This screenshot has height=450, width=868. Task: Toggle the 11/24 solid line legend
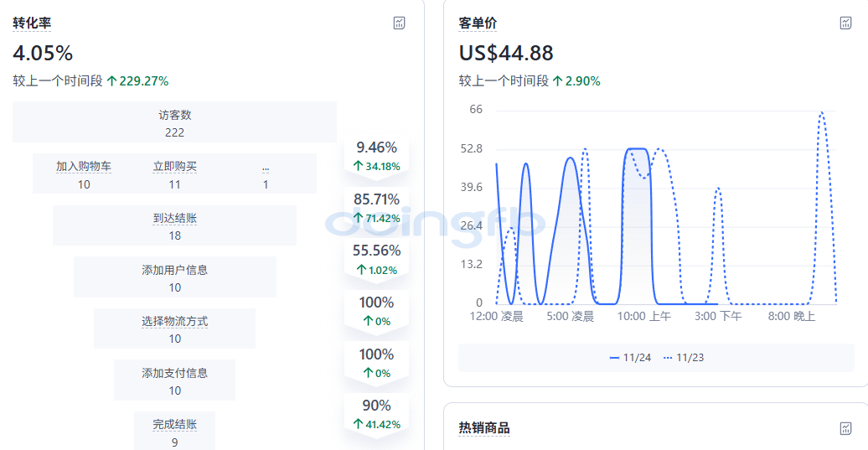tap(631, 358)
